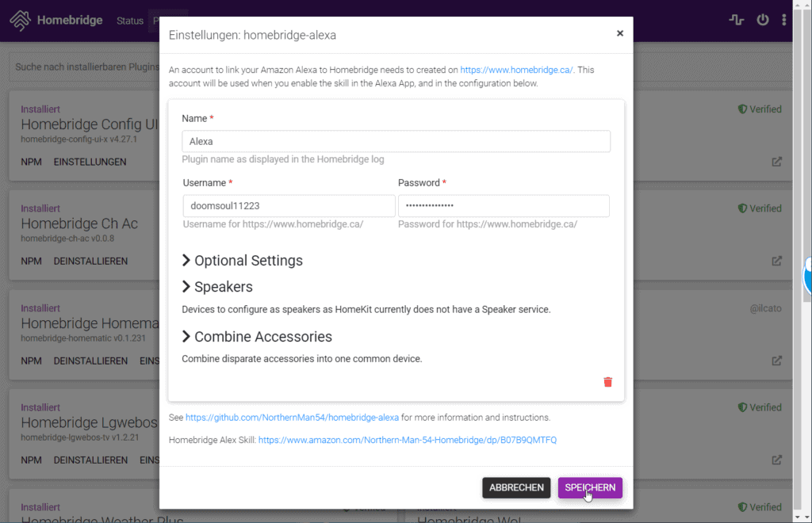Open the three-dot overflow menu
The image size is (812, 523).
[784, 20]
